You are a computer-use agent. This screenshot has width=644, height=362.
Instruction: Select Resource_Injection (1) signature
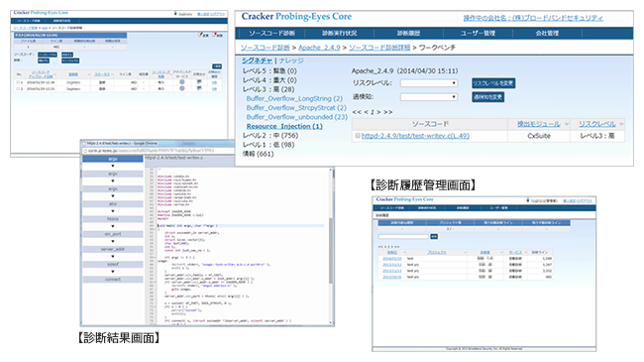pos(284,126)
